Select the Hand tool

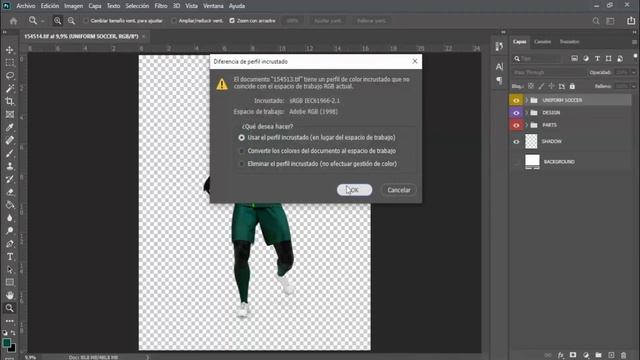point(9,295)
